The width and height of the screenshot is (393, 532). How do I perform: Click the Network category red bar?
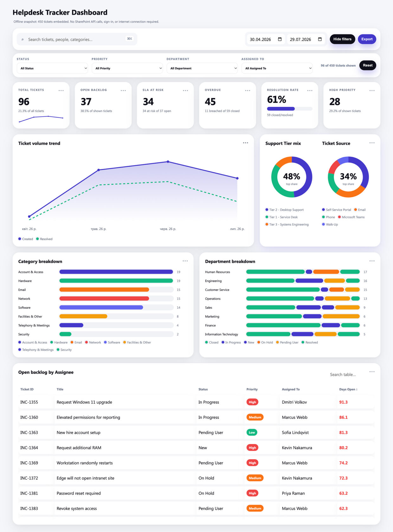point(104,298)
